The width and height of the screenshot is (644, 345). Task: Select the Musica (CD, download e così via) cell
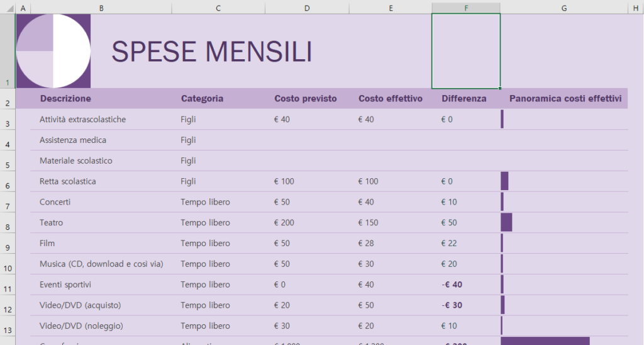pyautogui.click(x=101, y=264)
